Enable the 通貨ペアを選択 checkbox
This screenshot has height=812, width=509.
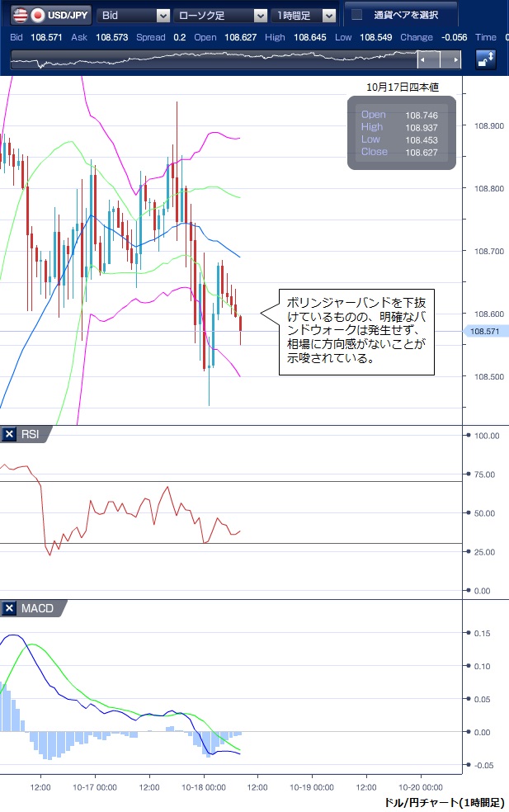coord(356,15)
